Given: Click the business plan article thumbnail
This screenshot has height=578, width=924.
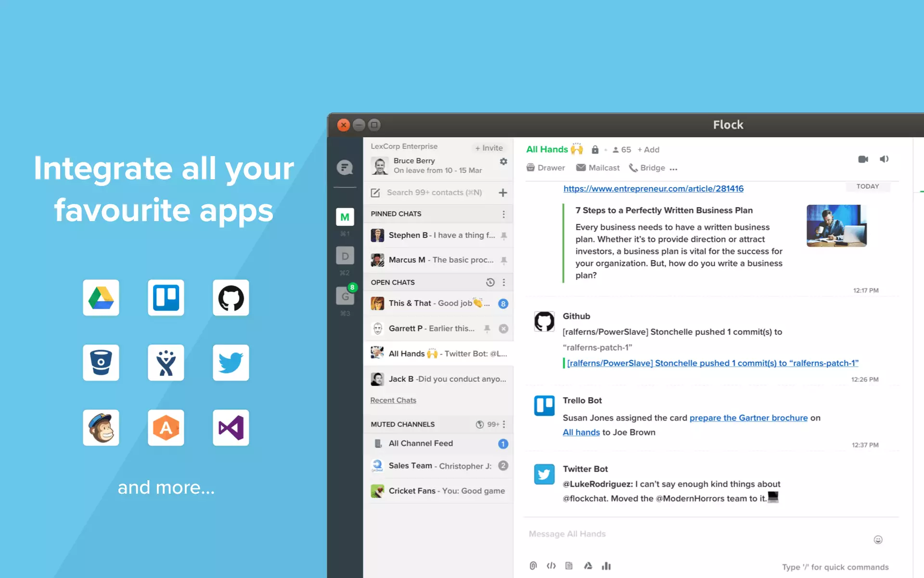Looking at the screenshot, I should (x=836, y=226).
